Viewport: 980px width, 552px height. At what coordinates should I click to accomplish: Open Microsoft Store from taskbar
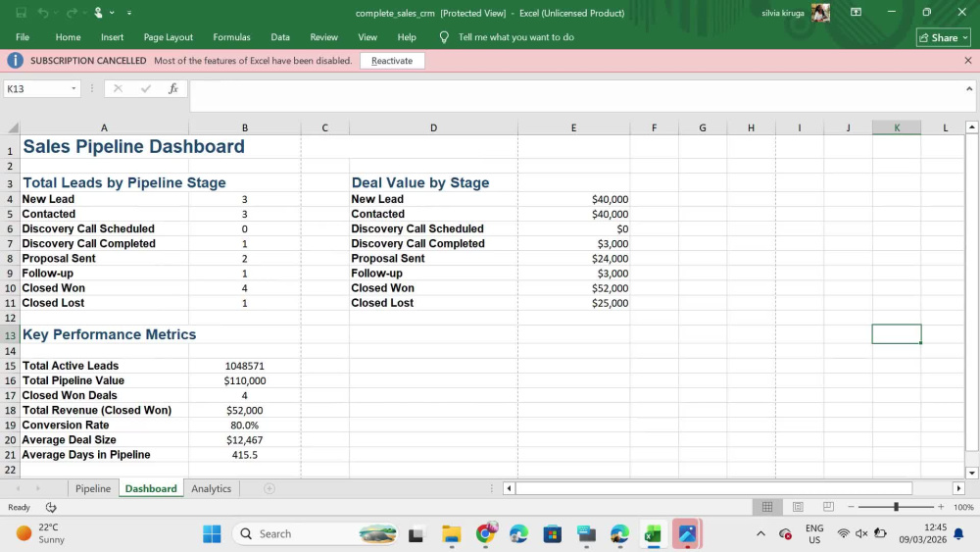tap(553, 534)
